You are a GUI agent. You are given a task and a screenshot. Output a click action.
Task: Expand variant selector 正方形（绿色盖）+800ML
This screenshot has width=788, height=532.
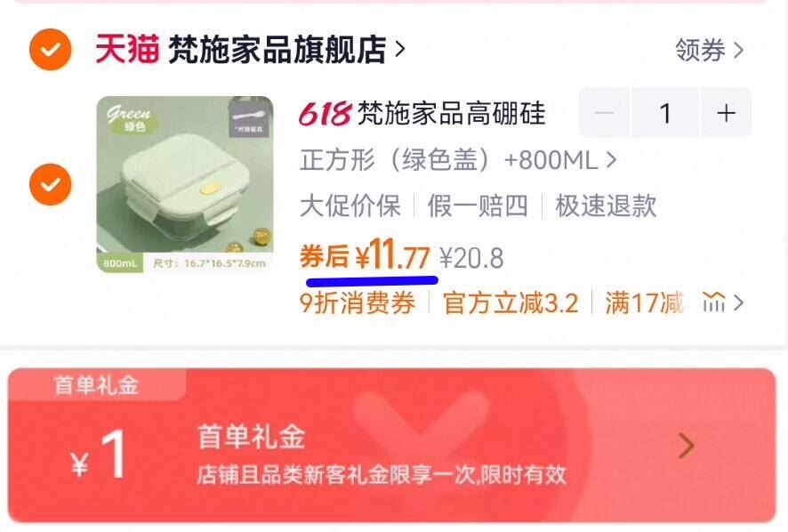click(x=458, y=160)
